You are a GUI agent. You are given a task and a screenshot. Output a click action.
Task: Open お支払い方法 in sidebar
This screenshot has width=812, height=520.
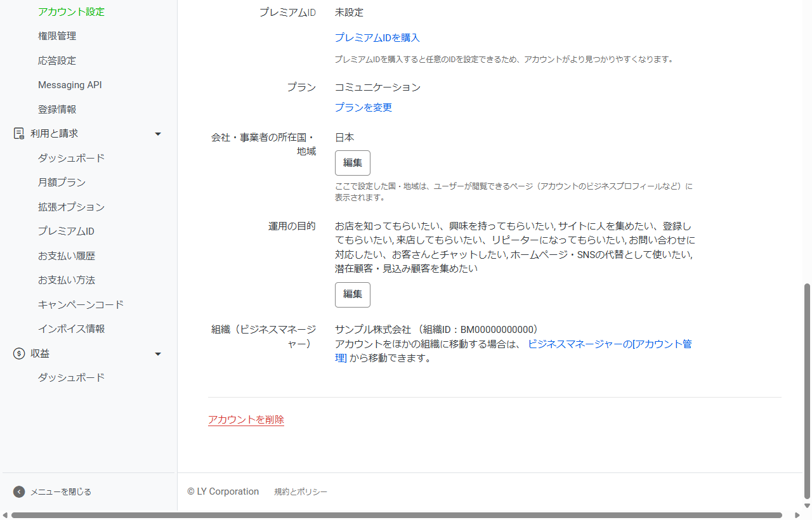click(67, 280)
